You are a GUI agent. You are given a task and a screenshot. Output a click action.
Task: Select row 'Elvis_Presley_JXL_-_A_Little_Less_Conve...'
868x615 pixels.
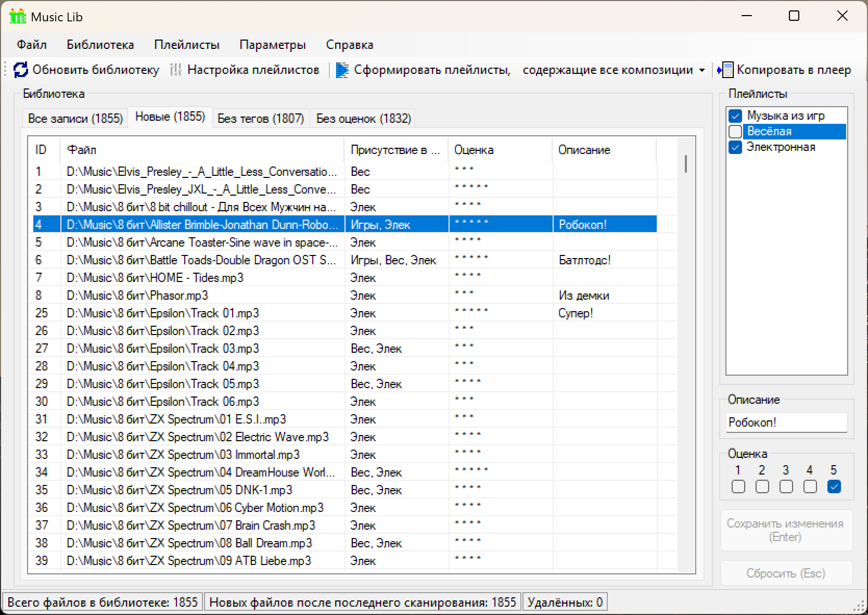(x=344, y=189)
